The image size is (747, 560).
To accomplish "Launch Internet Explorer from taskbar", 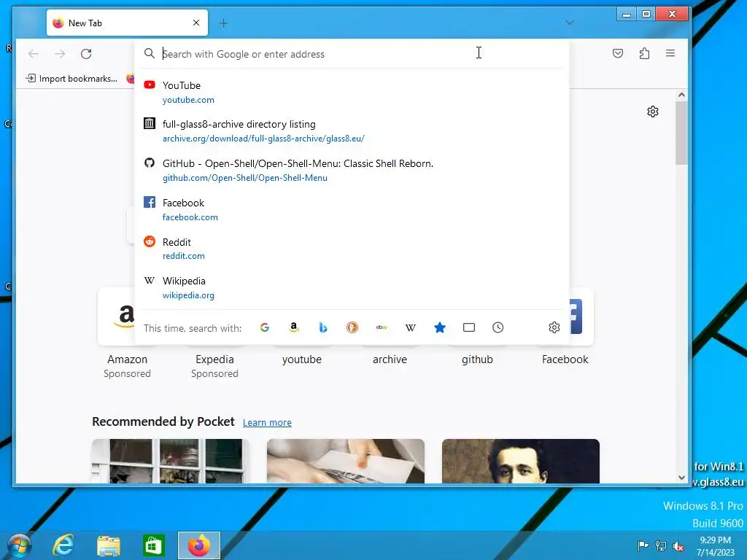I will [x=63, y=545].
